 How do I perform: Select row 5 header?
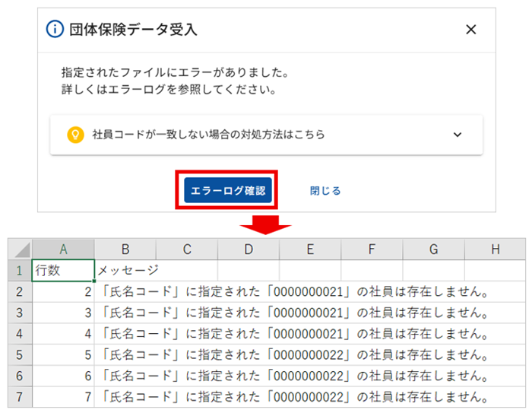click(x=20, y=355)
